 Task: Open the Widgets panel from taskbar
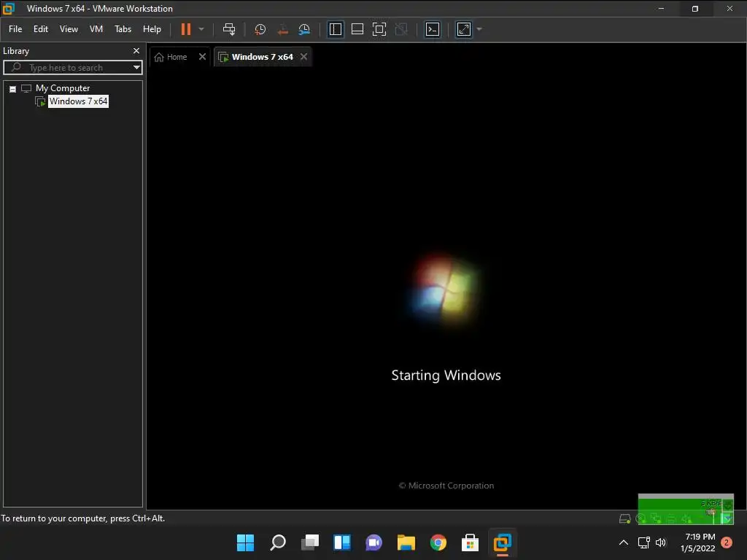(x=342, y=542)
